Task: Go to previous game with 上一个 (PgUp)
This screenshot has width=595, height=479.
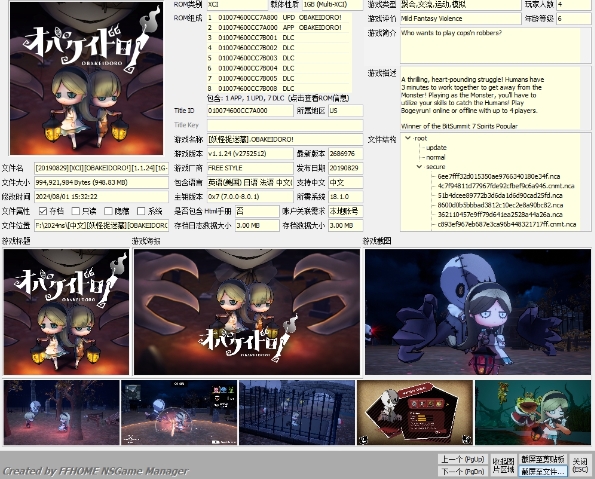Action: coord(462,459)
